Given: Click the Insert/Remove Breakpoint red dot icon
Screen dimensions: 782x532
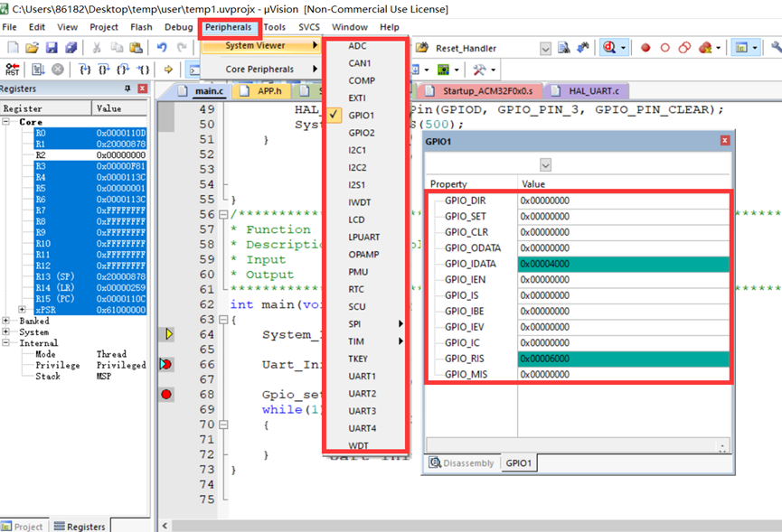Looking at the screenshot, I should [645, 48].
